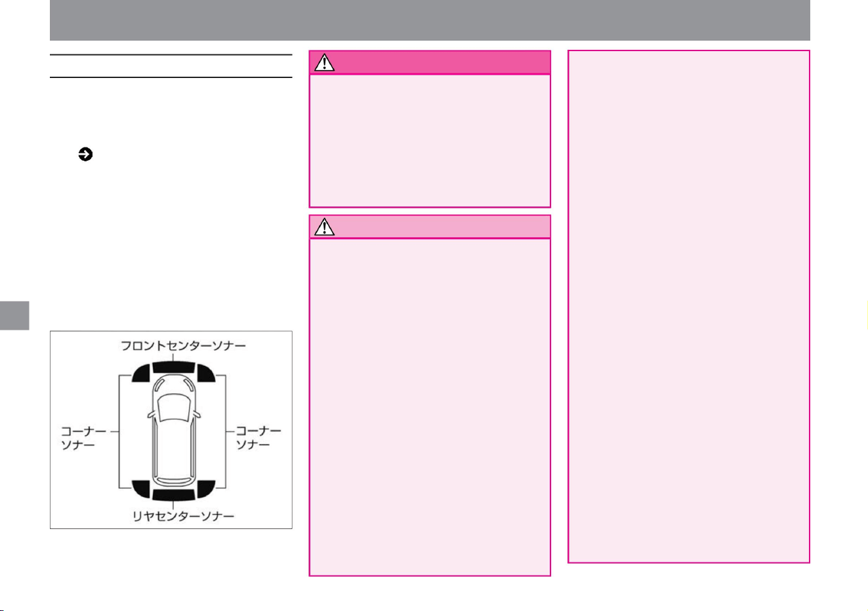
Task: Select the right コーナーソナー label
Action: pos(258,438)
